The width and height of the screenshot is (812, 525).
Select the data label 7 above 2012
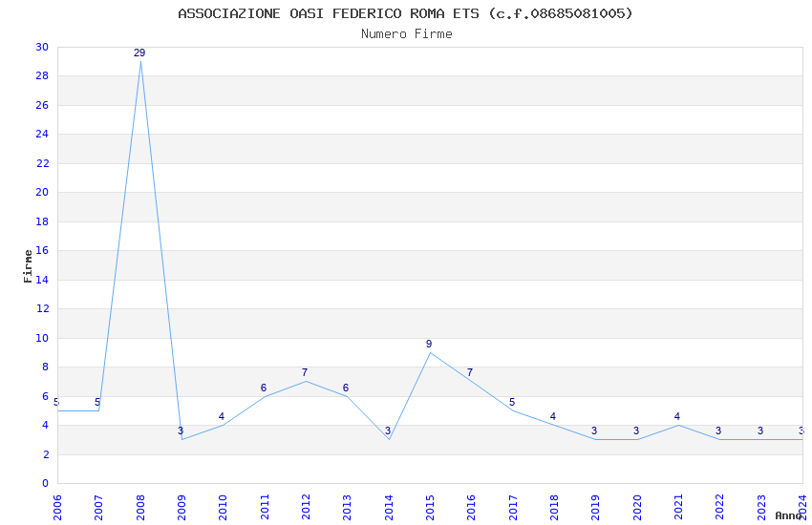point(305,373)
